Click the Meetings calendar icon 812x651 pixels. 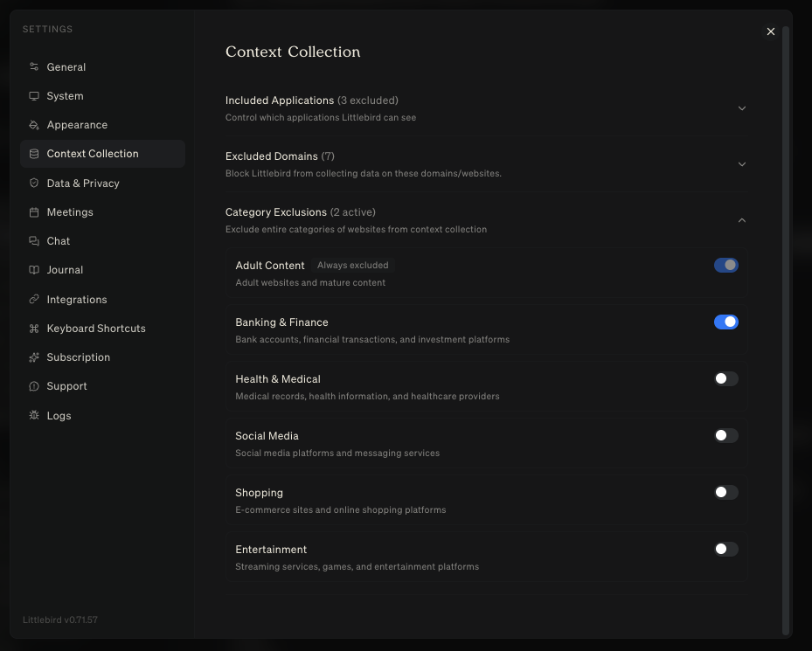pyautogui.click(x=34, y=212)
